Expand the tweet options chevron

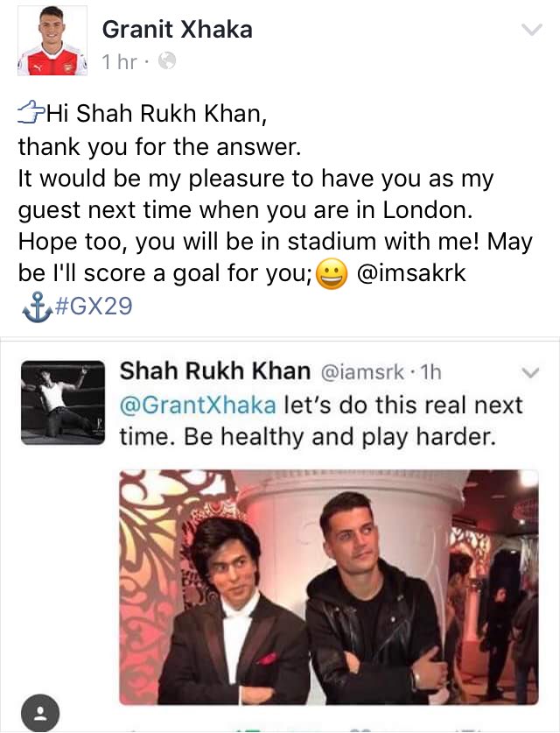[530, 372]
